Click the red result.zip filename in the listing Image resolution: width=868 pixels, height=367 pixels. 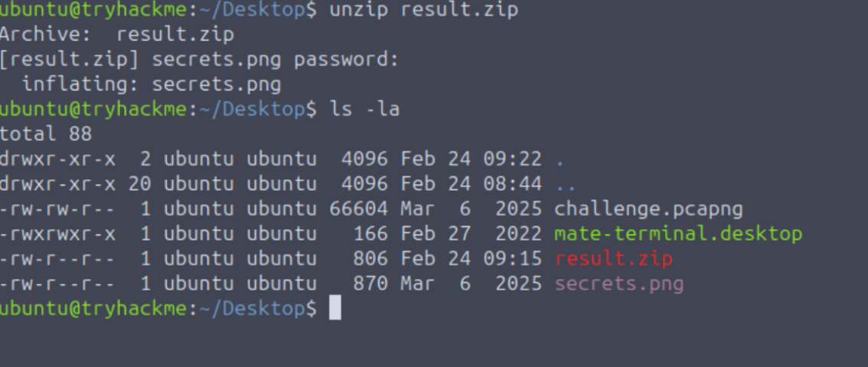[x=614, y=259]
